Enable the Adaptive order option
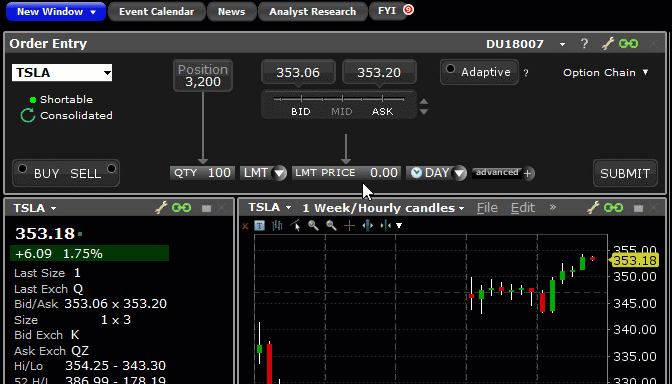Viewport: 672px width, 384px height. [x=450, y=69]
